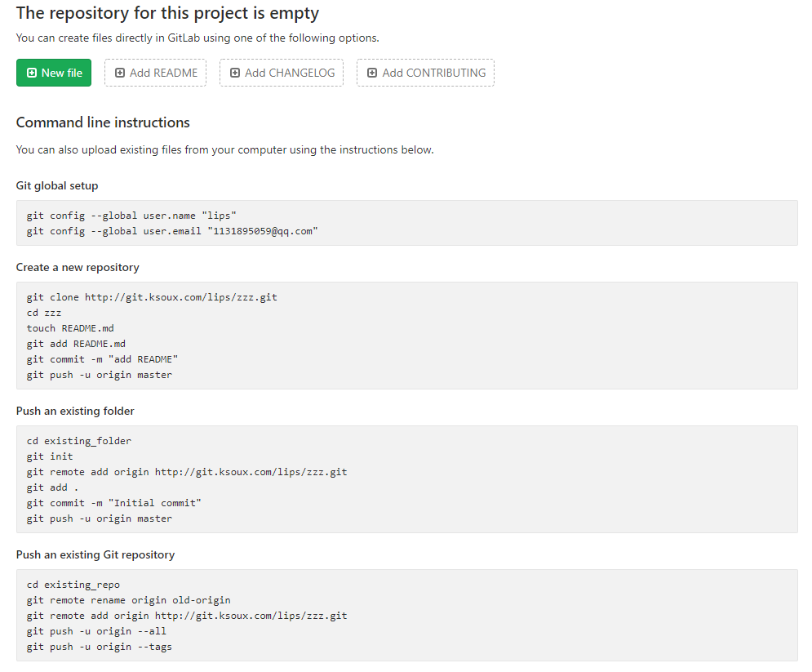
Task: Open the Add CONTRIBUTING text
Action: pyautogui.click(x=433, y=73)
